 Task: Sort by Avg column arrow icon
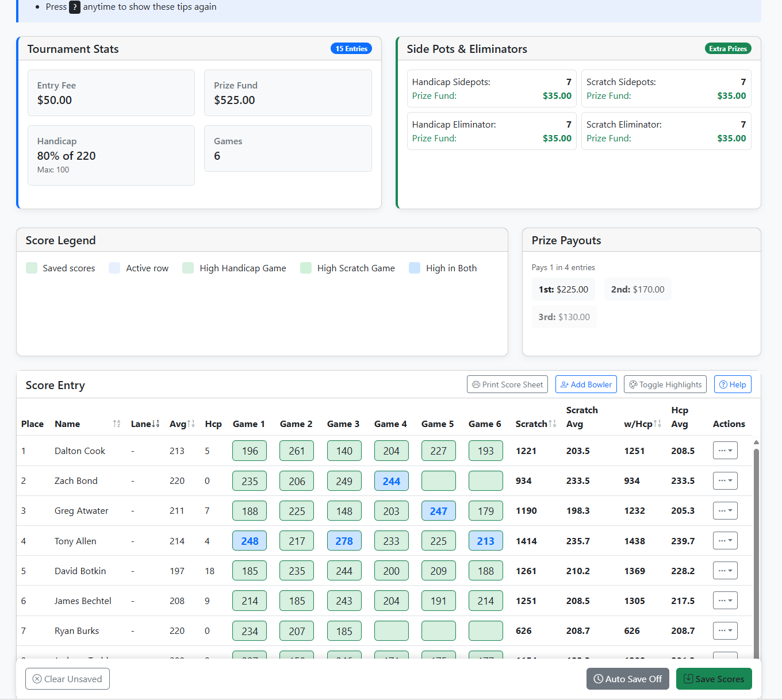tap(191, 424)
